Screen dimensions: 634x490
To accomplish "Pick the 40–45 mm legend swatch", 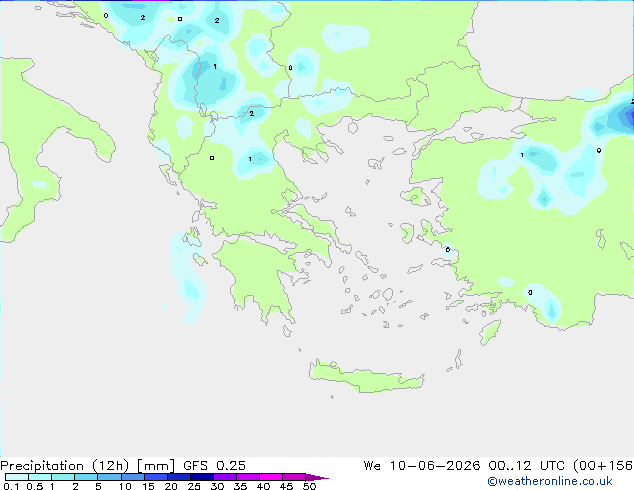I will (x=271, y=477).
